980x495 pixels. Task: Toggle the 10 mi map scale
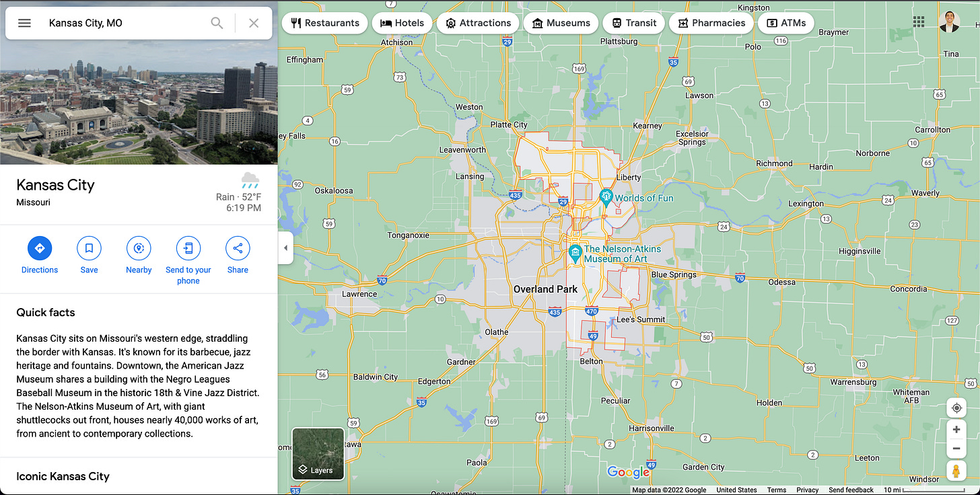pyautogui.click(x=925, y=490)
